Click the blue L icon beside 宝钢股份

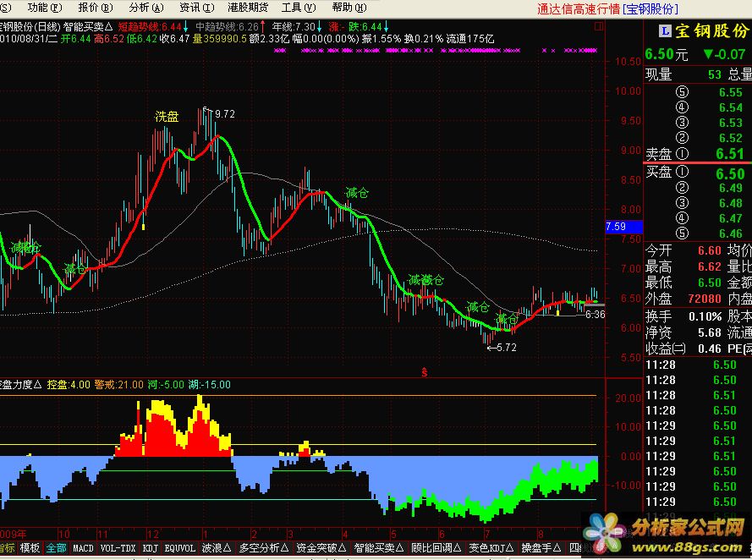tap(665, 31)
